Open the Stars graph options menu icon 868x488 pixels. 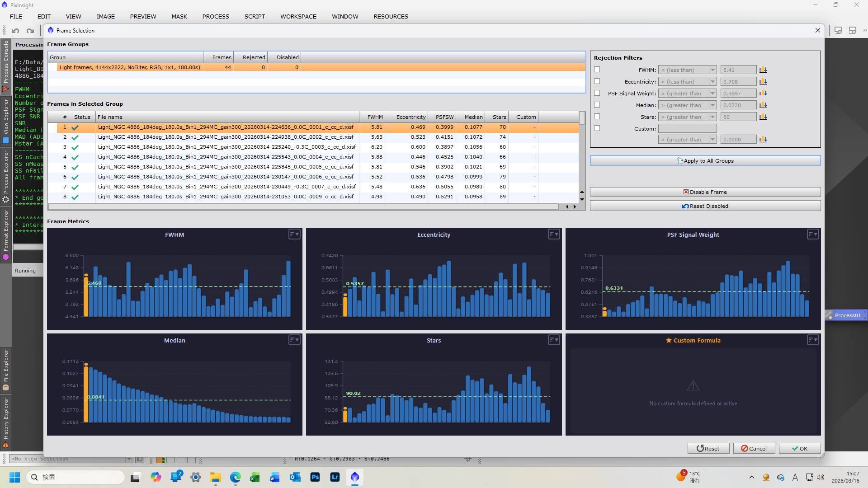coord(554,340)
